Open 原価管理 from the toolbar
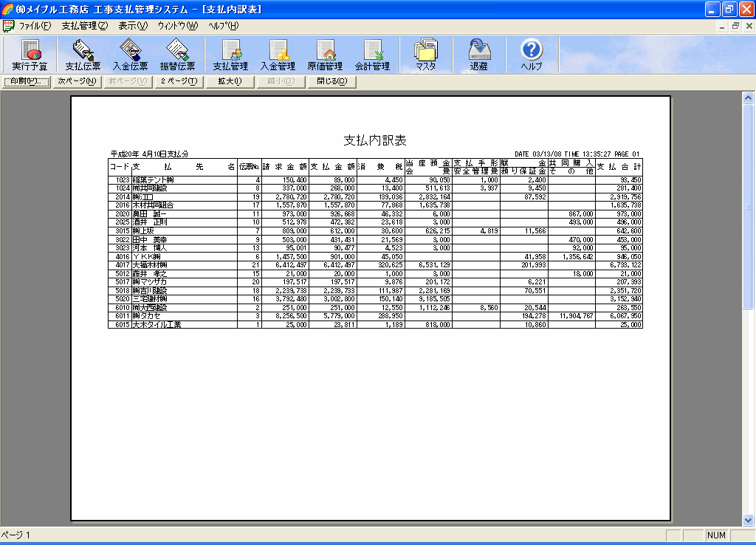 pyautogui.click(x=325, y=55)
